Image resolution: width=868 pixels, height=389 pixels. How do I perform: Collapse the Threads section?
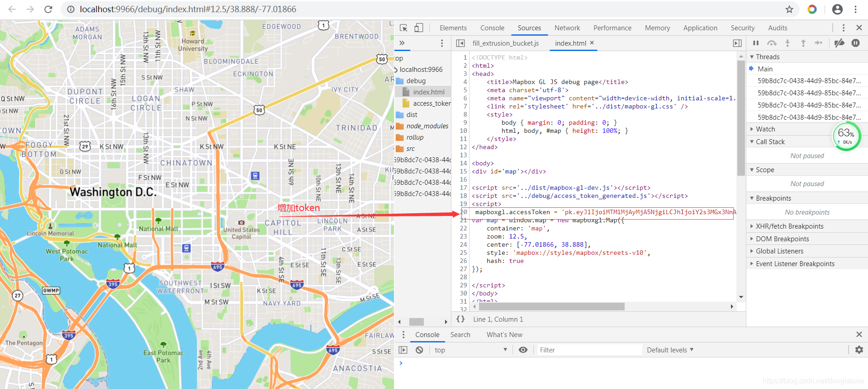coord(807,57)
